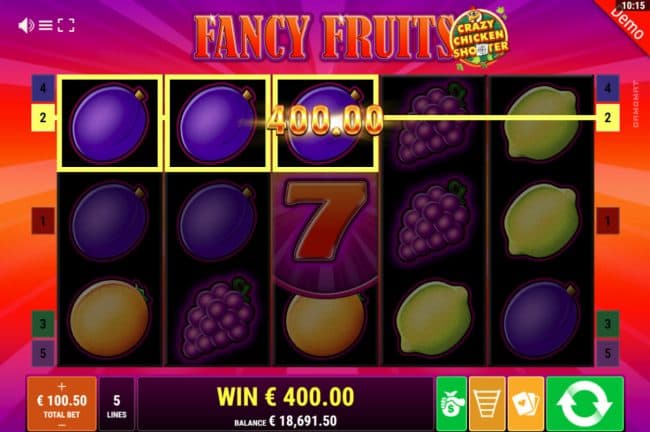Viewport: 650px width, 432px height.
Task: Open the card gamble feature
Action: (526, 403)
